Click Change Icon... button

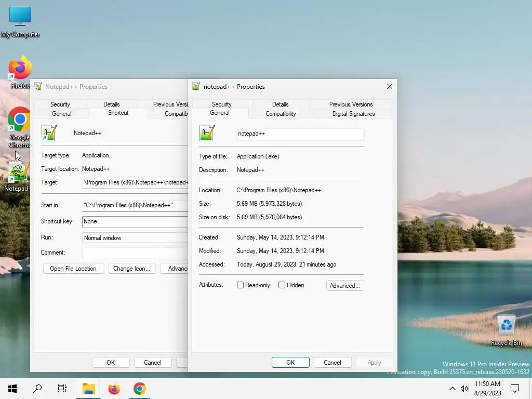(x=131, y=269)
